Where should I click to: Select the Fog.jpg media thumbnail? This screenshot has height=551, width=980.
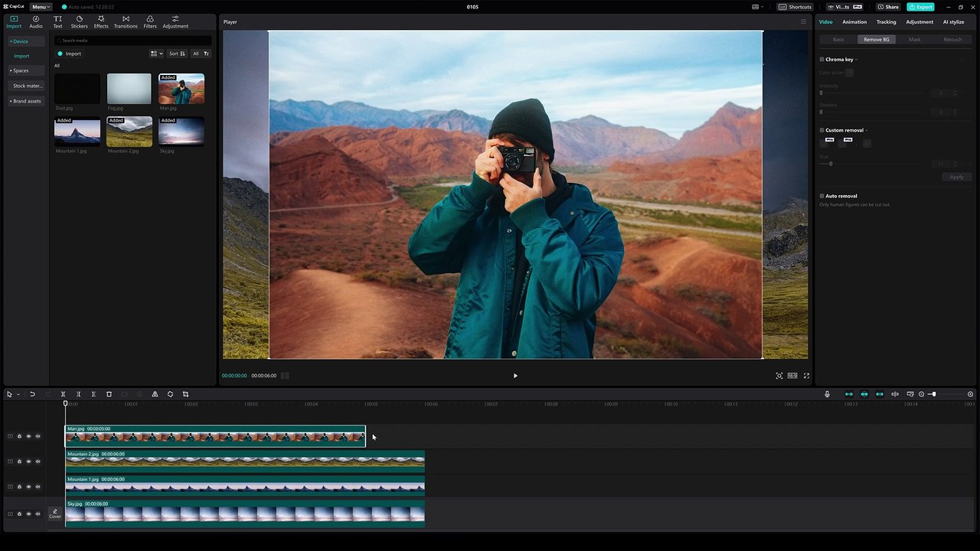pos(129,89)
